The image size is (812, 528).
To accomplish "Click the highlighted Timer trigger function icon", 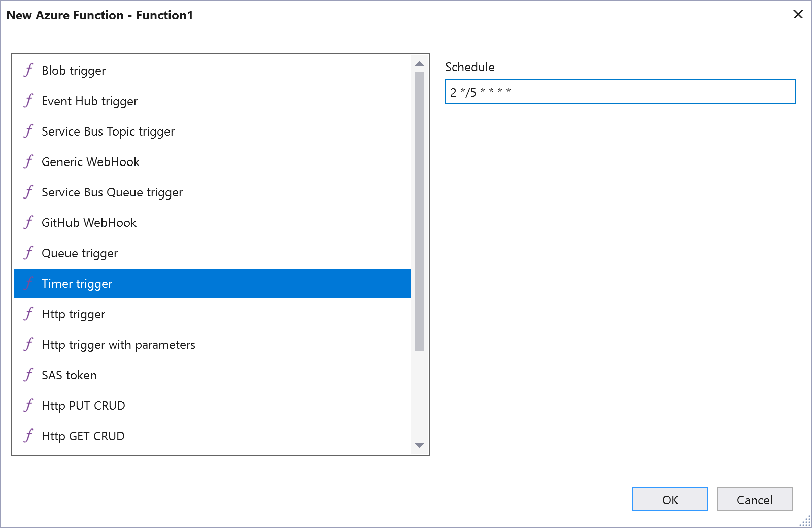I will tap(29, 283).
